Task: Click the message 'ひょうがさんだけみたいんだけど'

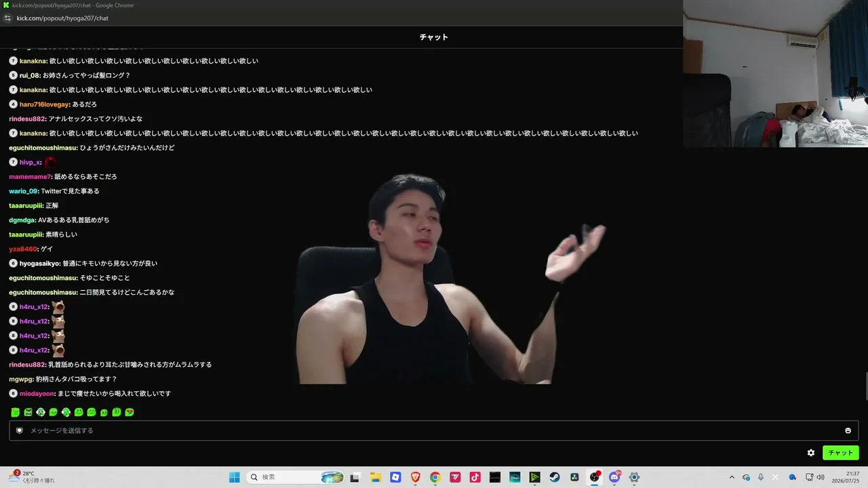Action: [127, 148]
